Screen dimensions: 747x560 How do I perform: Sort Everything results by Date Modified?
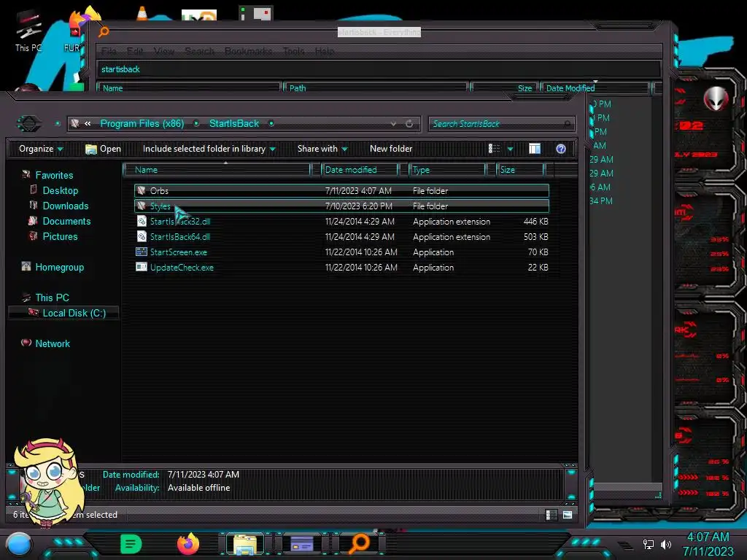click(x=595, y=88)
